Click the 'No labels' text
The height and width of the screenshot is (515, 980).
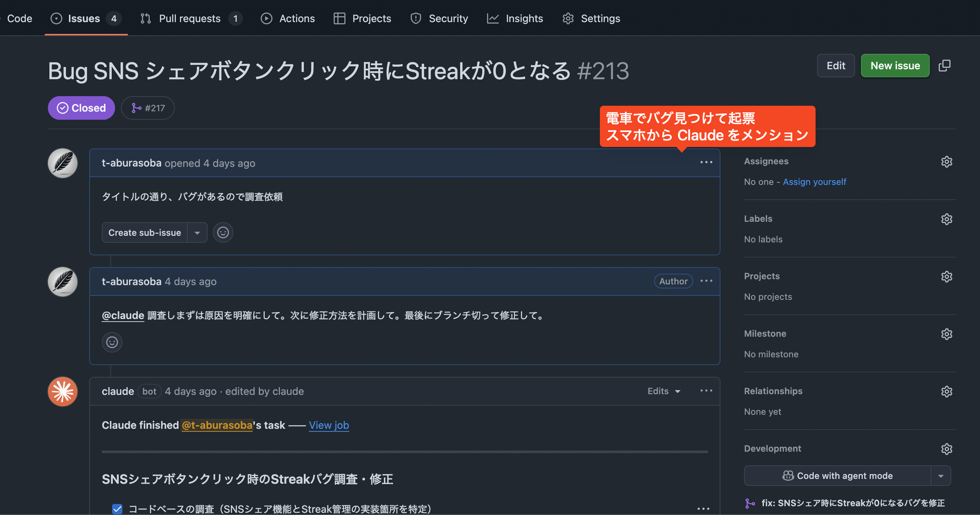763,239
